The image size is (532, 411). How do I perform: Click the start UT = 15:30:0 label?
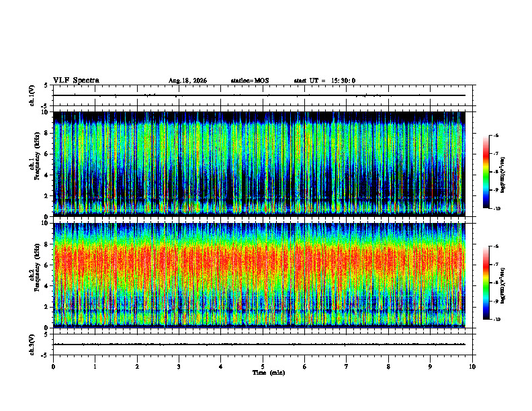click(x=324, y=81)
